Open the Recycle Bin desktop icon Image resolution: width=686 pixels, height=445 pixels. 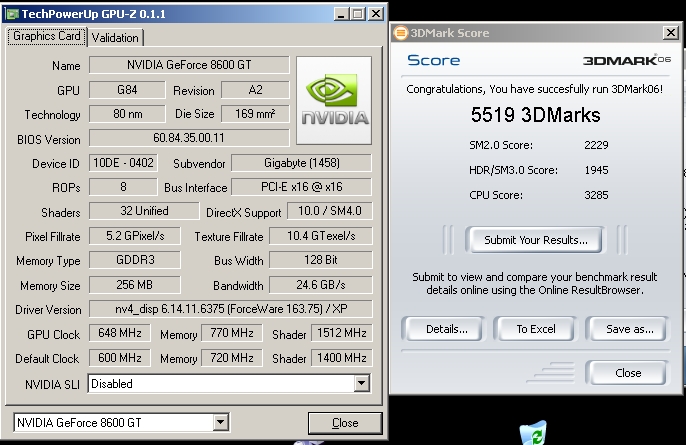534,433
